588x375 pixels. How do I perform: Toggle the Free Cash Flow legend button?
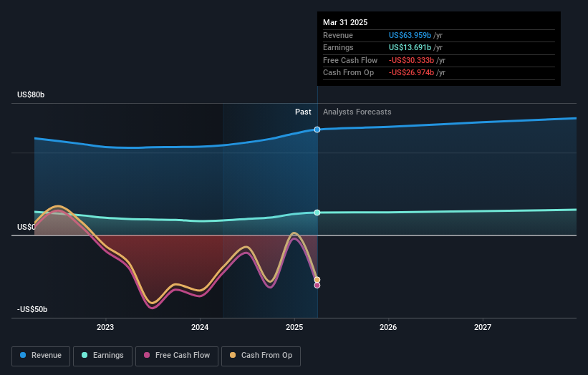177,356
